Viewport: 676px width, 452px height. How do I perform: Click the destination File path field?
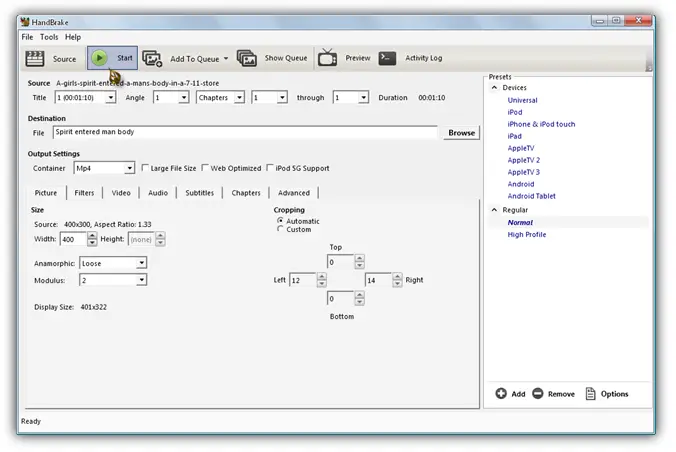(245, 132)
